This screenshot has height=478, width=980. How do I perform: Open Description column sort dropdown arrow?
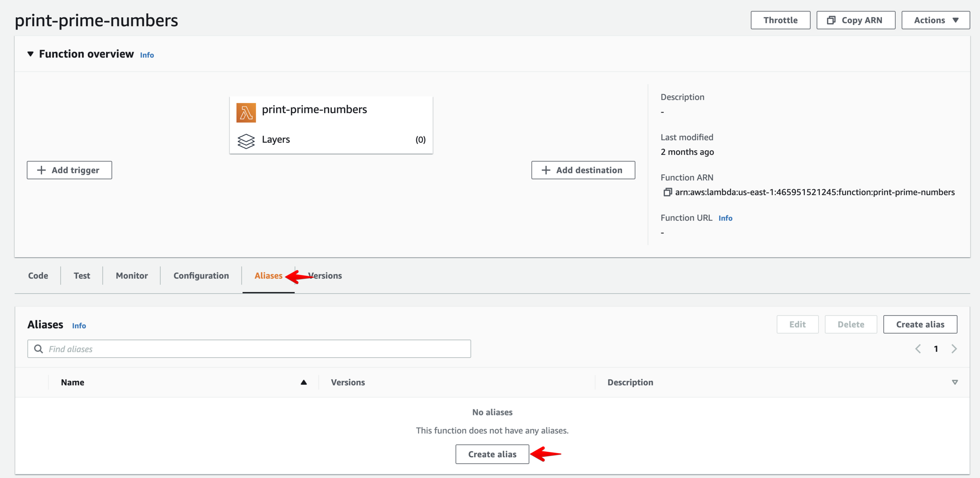(955, 382)
